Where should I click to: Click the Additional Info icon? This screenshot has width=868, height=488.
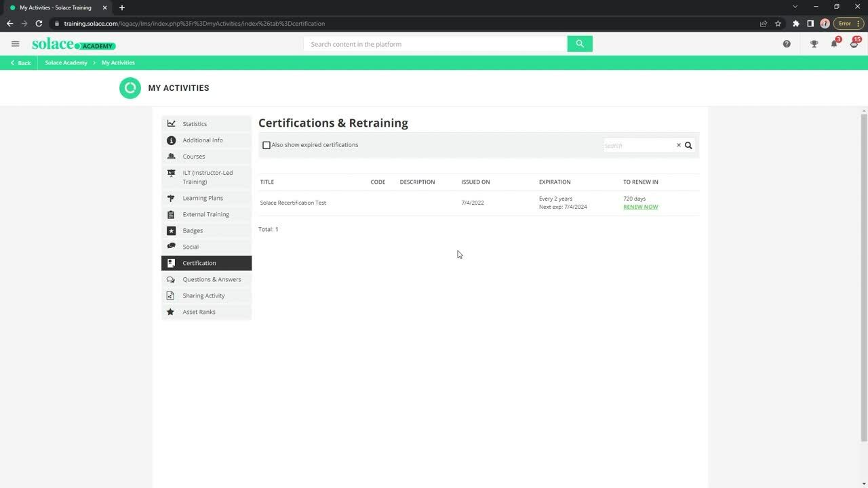[x=171, y=140]
